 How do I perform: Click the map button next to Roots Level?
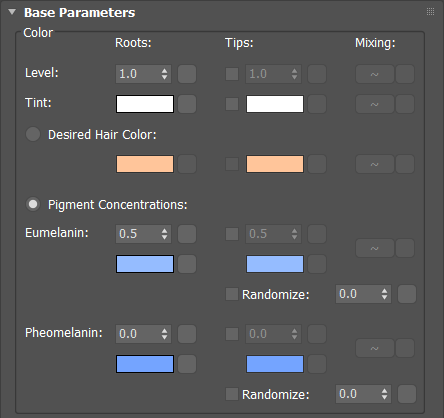[187, 74]
